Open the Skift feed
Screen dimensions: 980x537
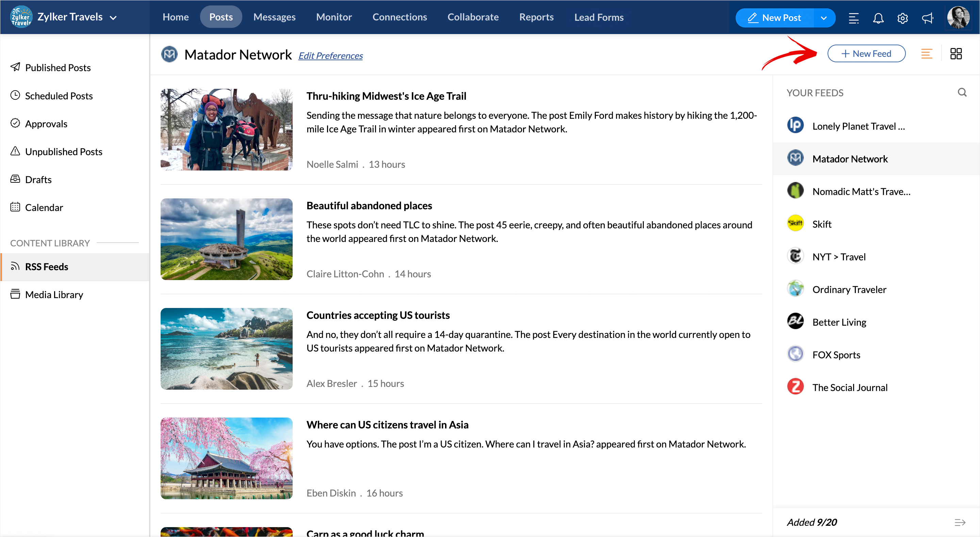click(x=822, y=224)
